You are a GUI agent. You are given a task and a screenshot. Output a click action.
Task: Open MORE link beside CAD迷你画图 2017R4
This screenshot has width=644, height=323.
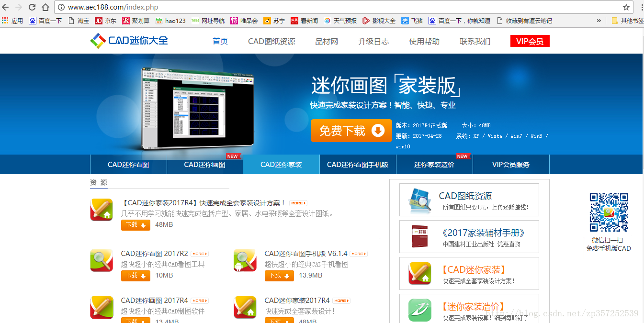pyautogui.click(x=200, y=301)
